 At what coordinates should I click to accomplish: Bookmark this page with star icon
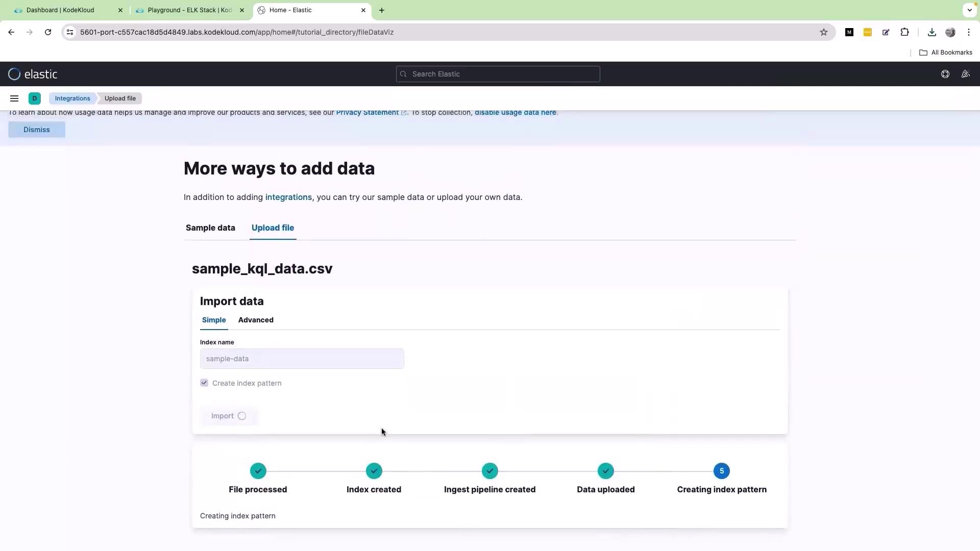coord(823,32)
